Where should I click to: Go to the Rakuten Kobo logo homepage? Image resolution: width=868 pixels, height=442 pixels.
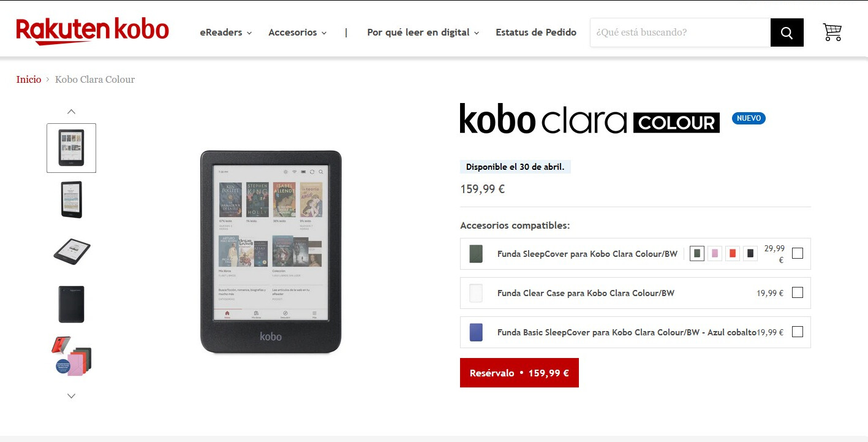[92, 31]
